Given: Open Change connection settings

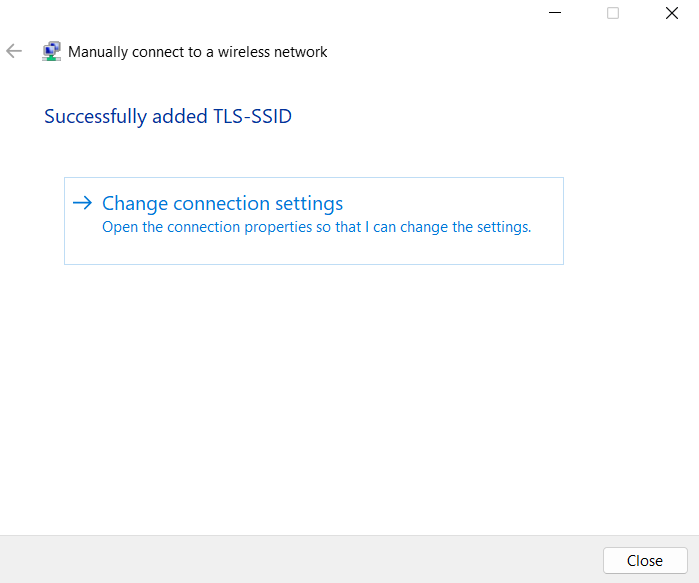Looking at the screenshot, I should (222, 204).
